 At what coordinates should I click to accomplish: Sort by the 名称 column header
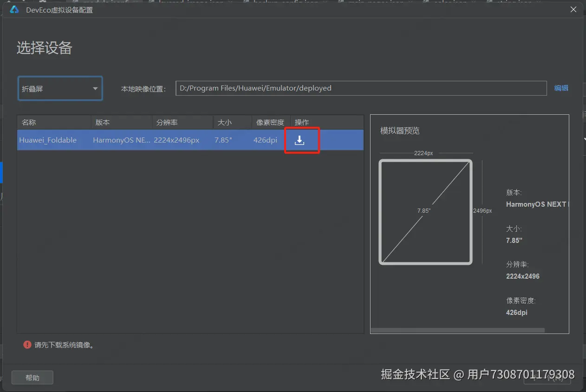point(54,122)
